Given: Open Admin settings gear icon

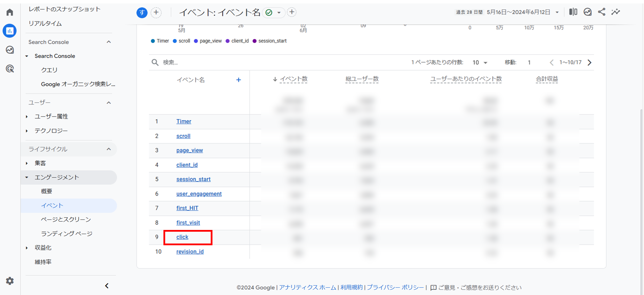Looking at the screenshot, I should click(10, 281).
